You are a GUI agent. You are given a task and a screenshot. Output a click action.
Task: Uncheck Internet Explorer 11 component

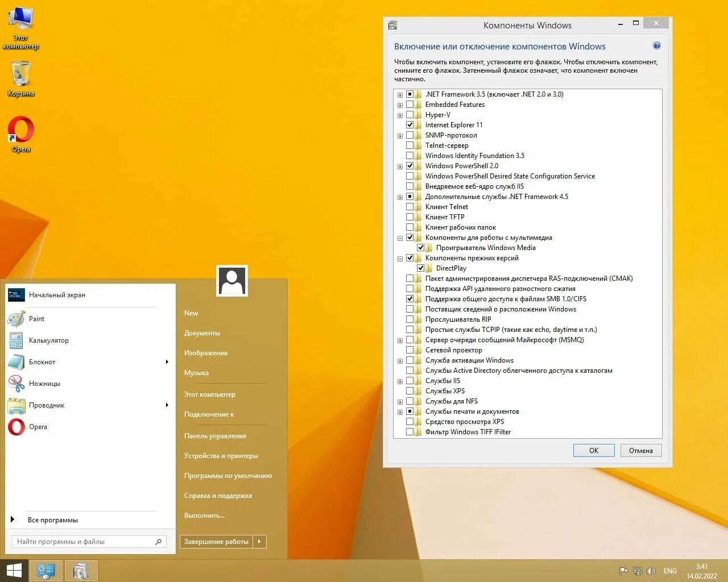(x=409, y=125)
